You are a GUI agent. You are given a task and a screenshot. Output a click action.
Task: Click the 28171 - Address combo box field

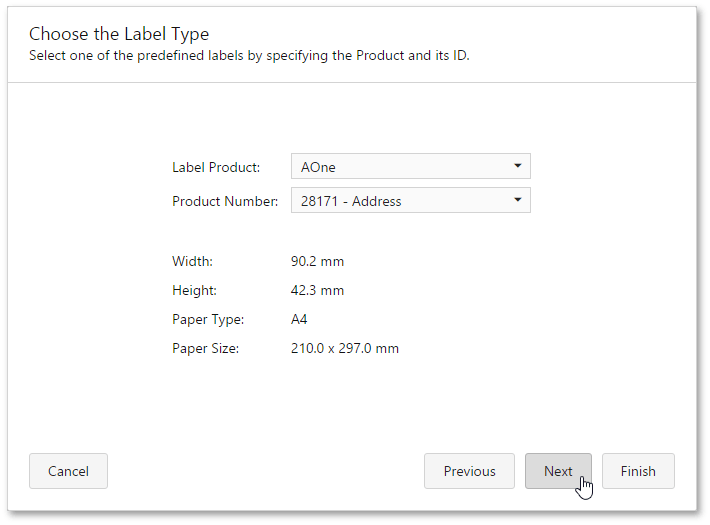tap(411, 200)
